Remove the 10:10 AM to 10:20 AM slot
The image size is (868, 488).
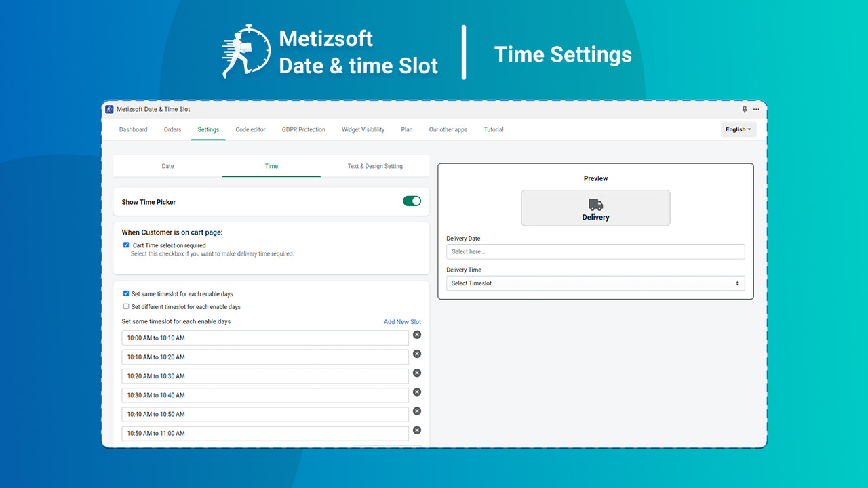pos(417,354)
